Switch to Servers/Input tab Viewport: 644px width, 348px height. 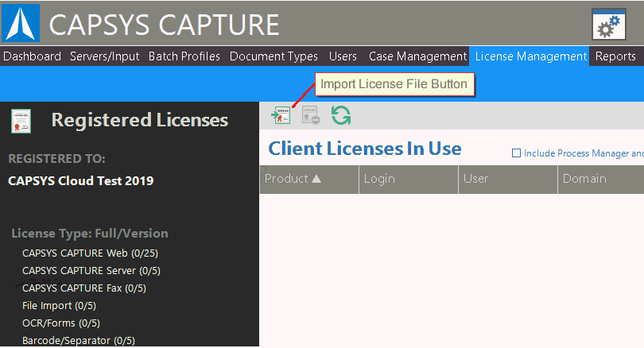click(104, 56)
